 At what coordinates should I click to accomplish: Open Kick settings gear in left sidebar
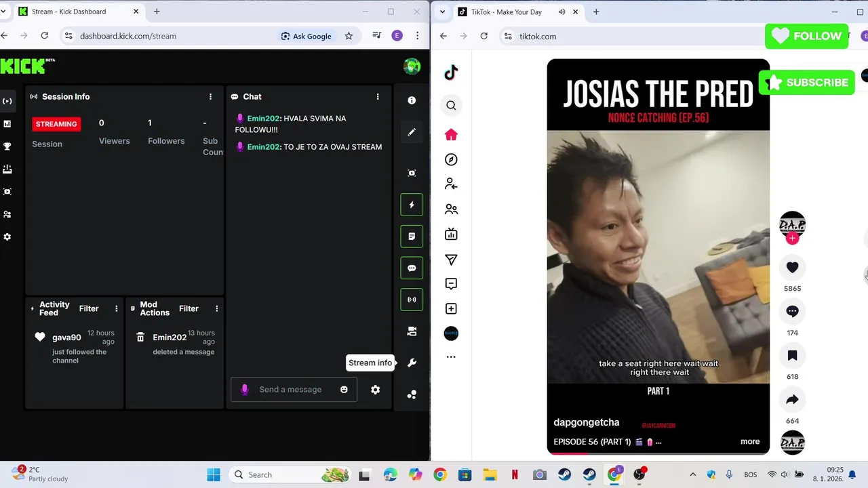(x=7, y=237)
